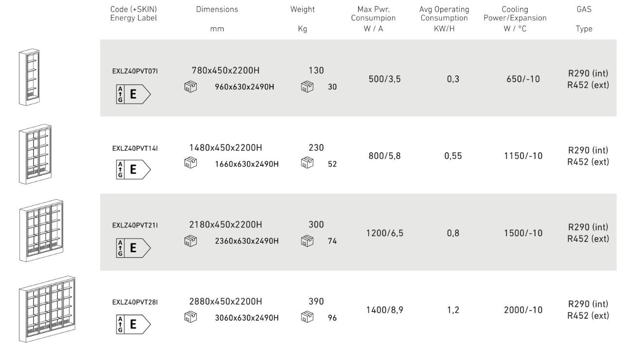Click package box icon beside 3060x630x2490H
Screen dimensions: 622x364
click(190, 317)
